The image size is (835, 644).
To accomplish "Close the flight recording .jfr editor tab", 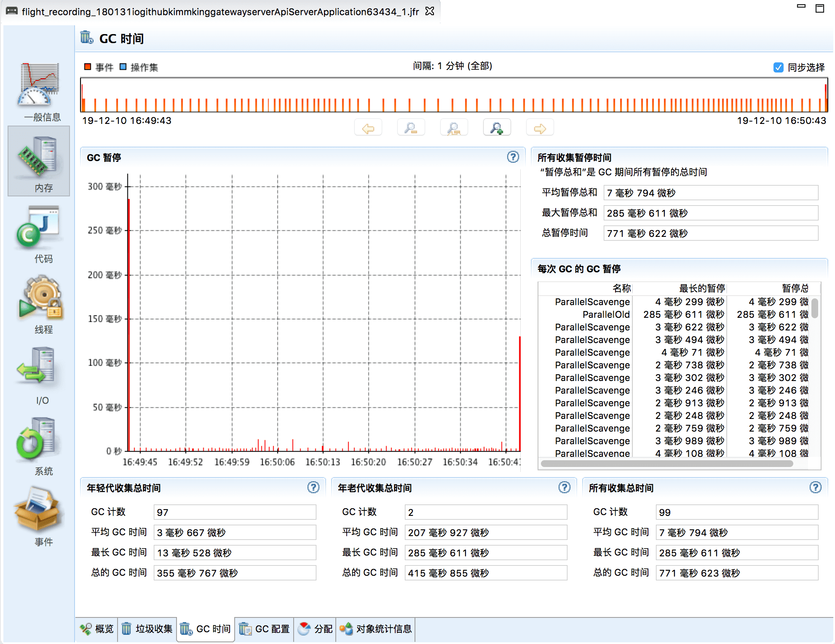I will pos(430,11).
